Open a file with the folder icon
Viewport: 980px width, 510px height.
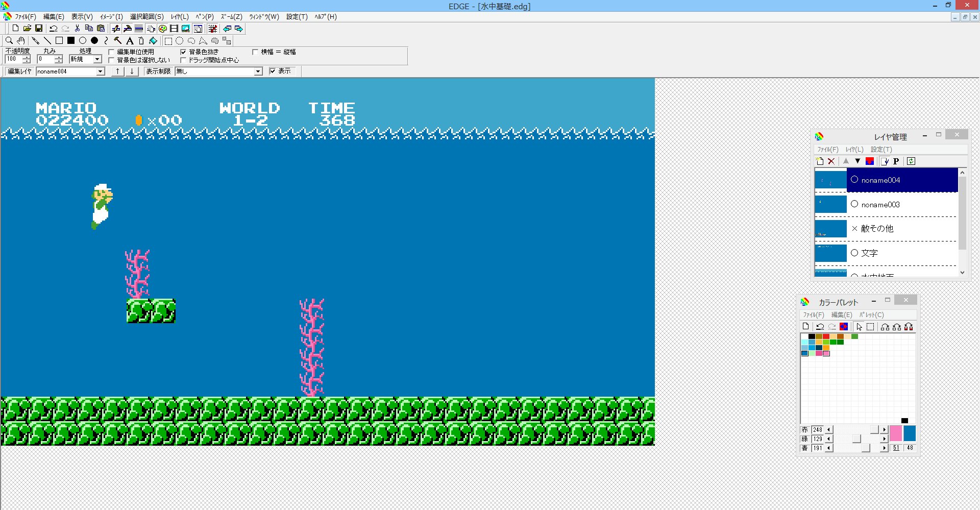[27, 29]
